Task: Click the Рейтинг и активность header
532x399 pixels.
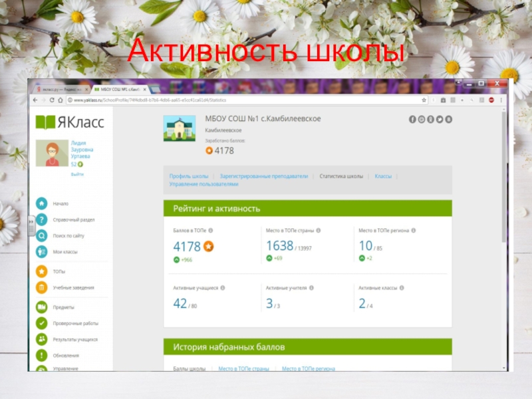Action: [308, 208]
